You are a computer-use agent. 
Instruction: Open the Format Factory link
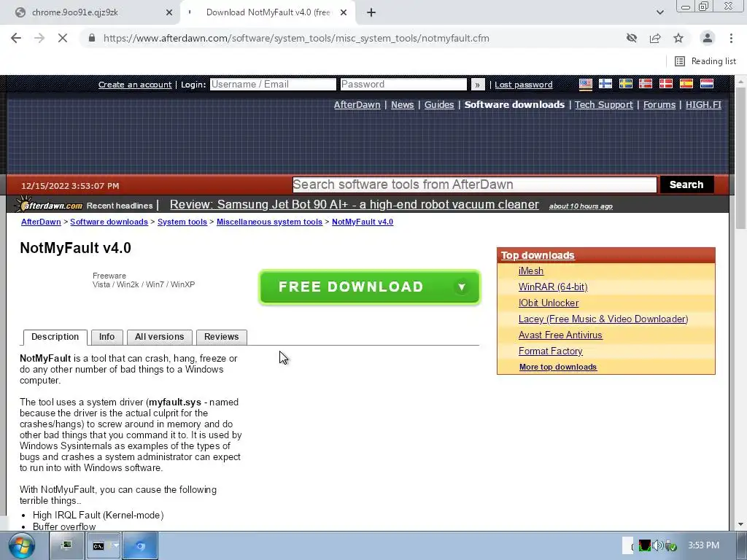tap(550, 351)
